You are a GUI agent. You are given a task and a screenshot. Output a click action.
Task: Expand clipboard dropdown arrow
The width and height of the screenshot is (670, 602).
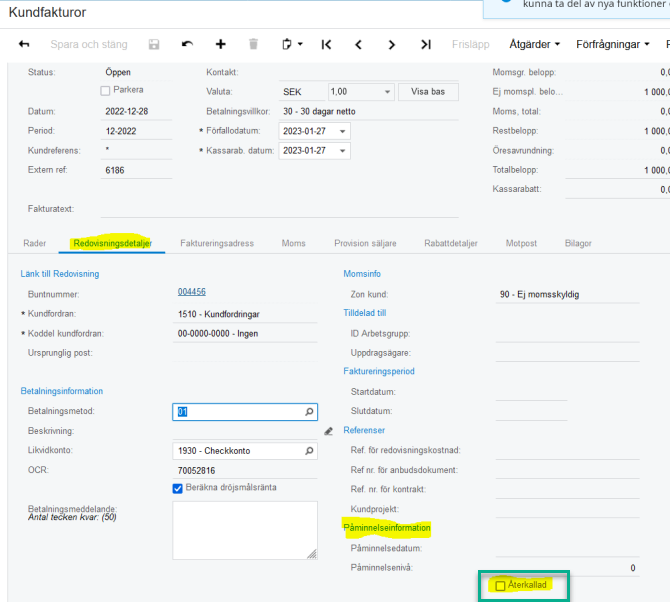[300, 44]
